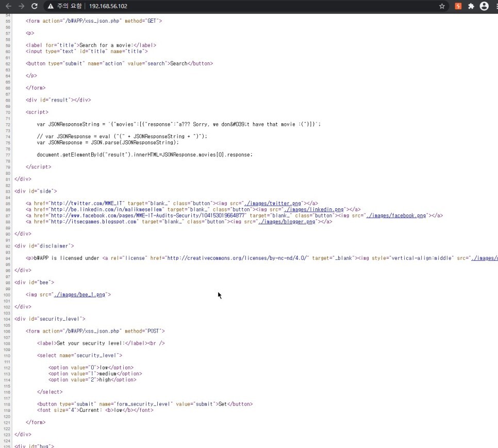Click the opening <script> tag line

click(37, 112)
